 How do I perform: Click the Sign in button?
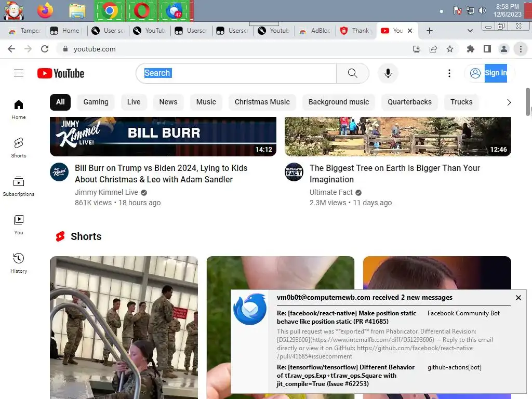pos(489,73)
